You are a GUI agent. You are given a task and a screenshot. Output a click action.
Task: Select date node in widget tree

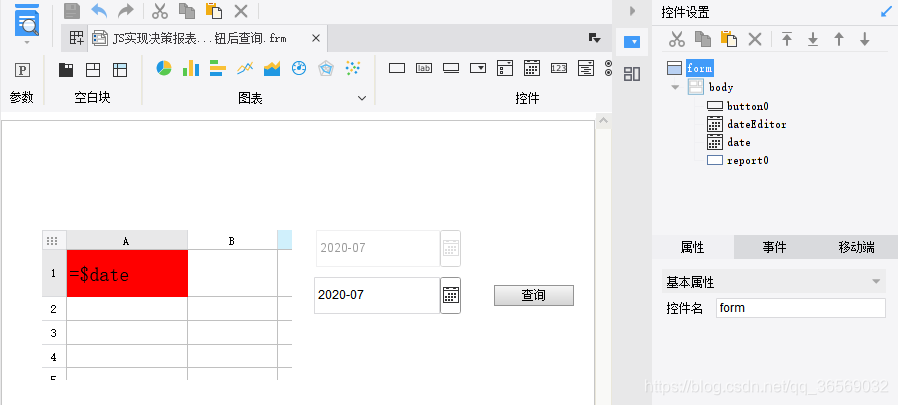coord(739,142)
